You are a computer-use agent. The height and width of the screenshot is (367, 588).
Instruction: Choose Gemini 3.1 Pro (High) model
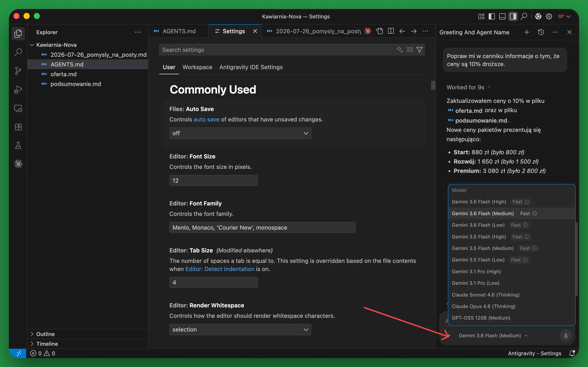(x=511, y=271)
